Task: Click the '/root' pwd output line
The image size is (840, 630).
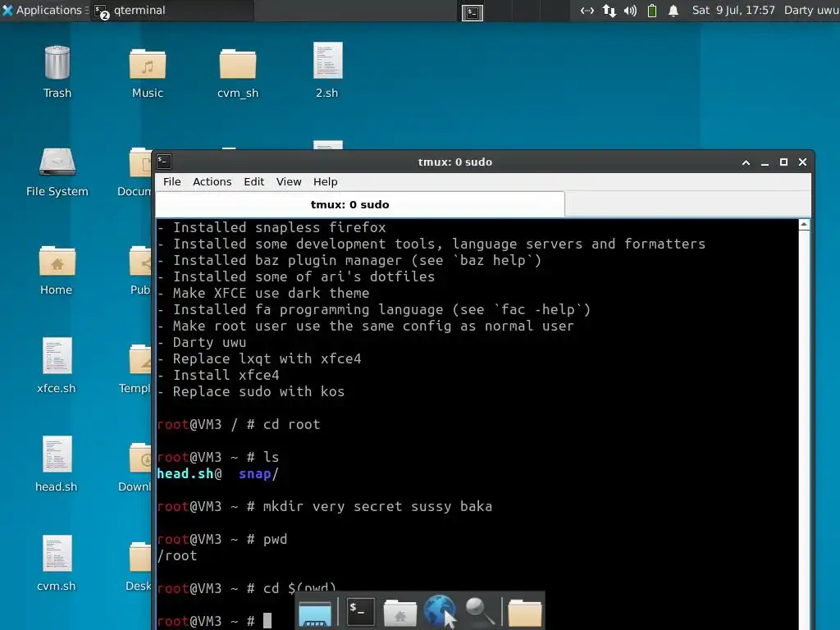Action: click(177, 555)
